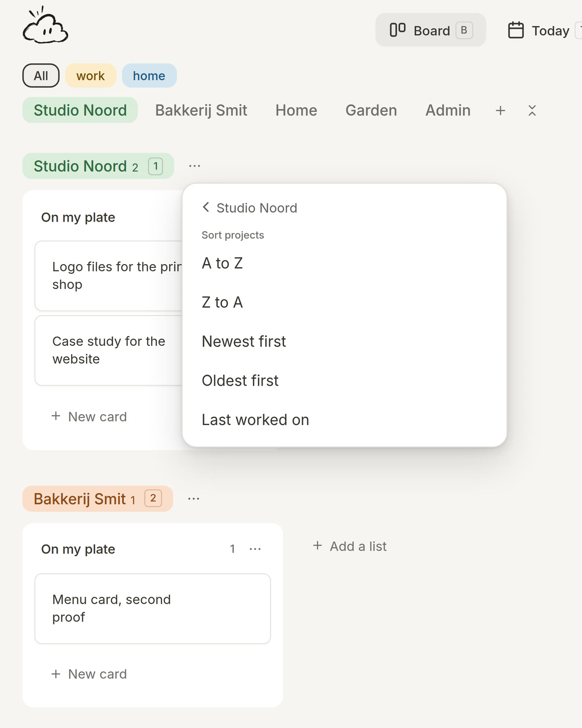Open the Menu card, second proof card

click(x=153, y=608)
